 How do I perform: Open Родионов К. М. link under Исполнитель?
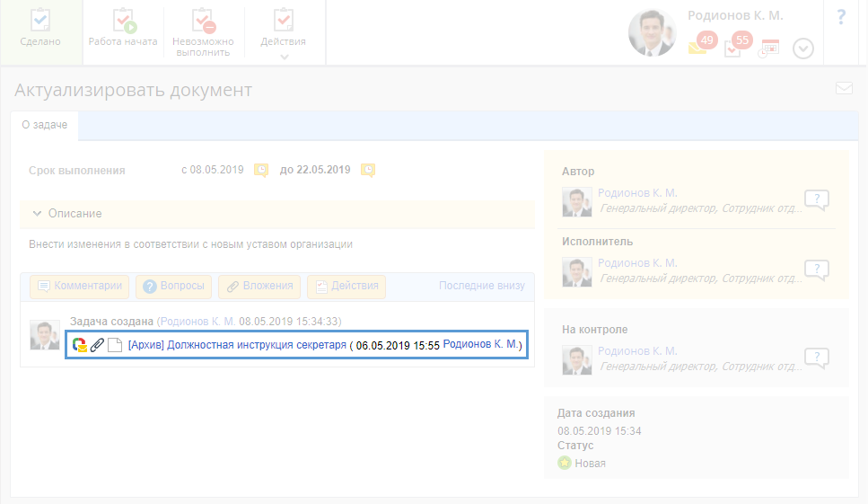(637, 263)
